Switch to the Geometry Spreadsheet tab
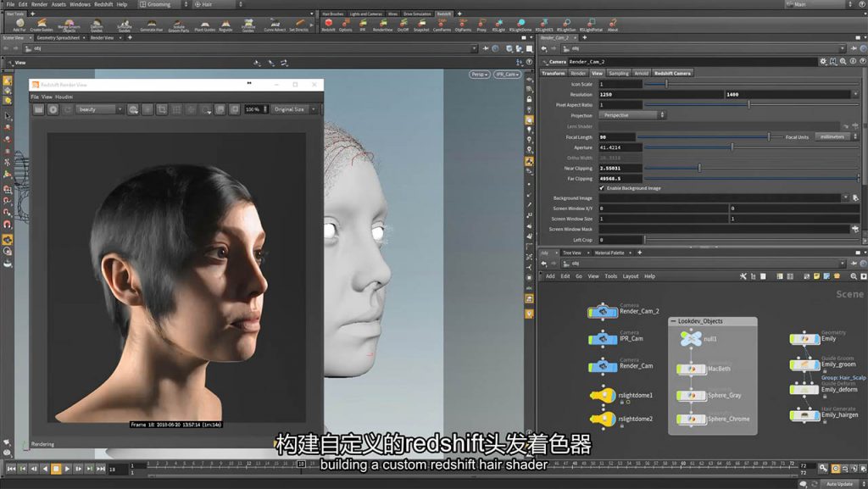 [58, 37]
